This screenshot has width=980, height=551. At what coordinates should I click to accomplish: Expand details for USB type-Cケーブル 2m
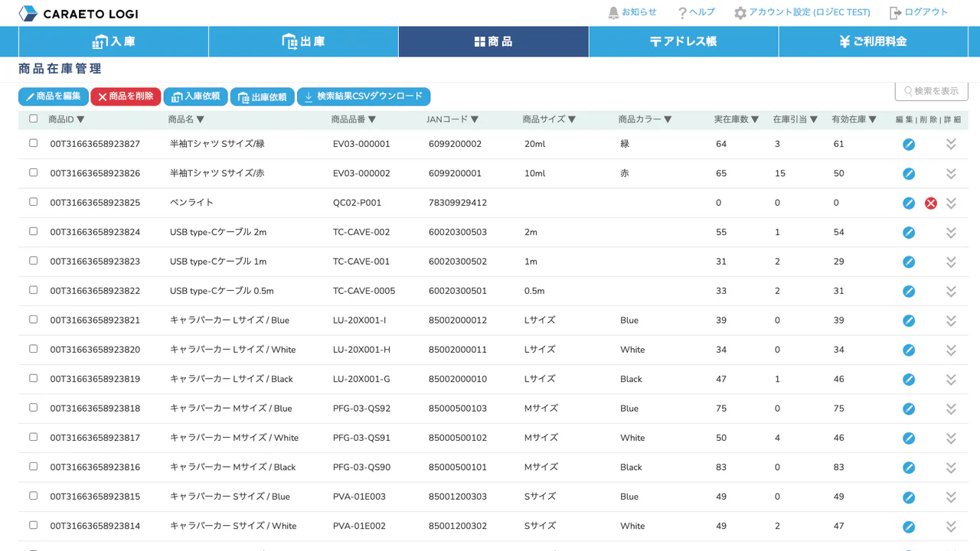tap(951, 232)
